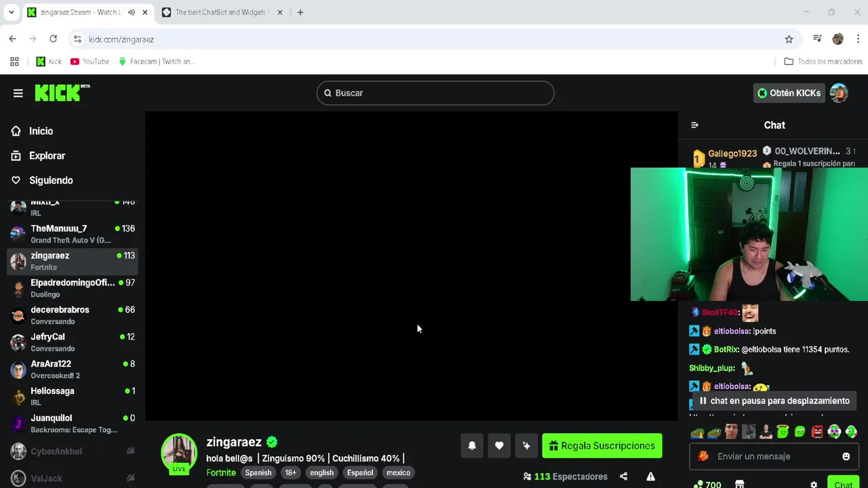Image resolution: width=868 pixels, height=488 pixels.
Task: Select the zingaraez channel in sidebar
Action: click(x=72, y=261)
